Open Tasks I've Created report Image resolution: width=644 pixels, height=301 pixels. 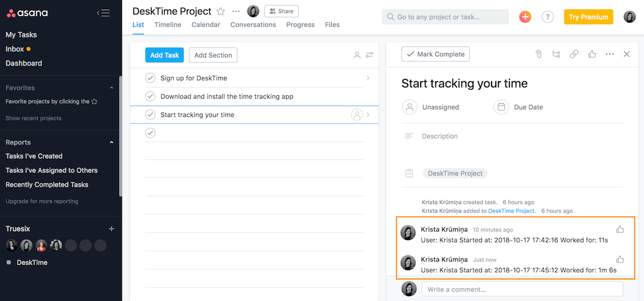click(34, 156)
